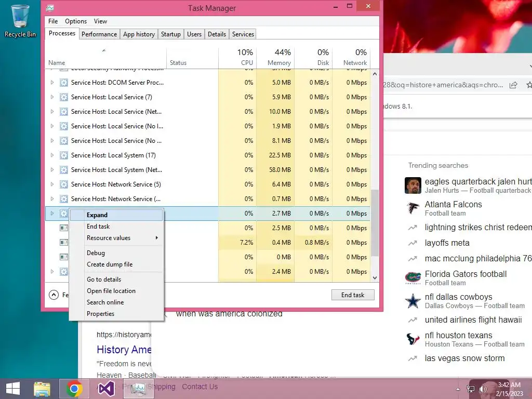Click the Atlanta Falcons logo in trending searches

coord(413,208)
